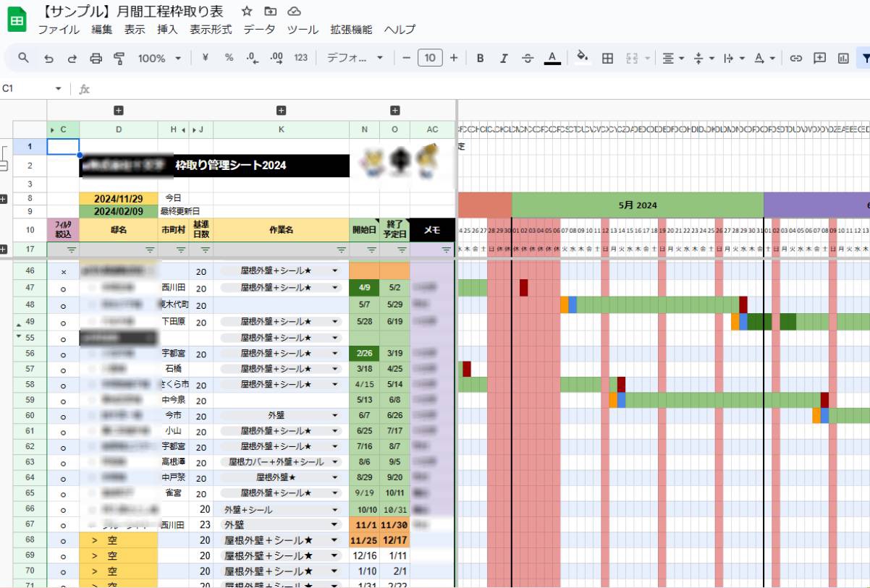Open text rotation dropdown

coord(764,58)
